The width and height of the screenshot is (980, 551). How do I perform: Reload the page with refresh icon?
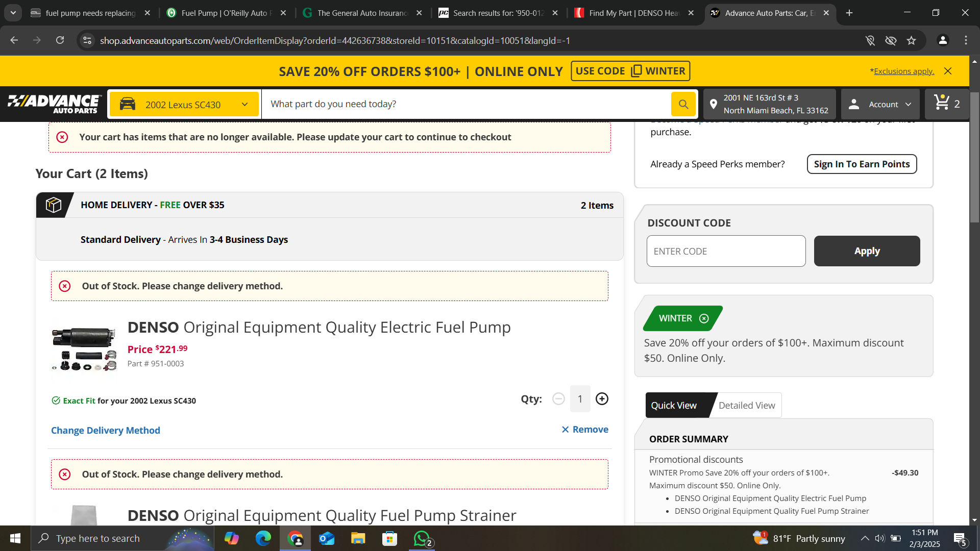click(60, 40)
